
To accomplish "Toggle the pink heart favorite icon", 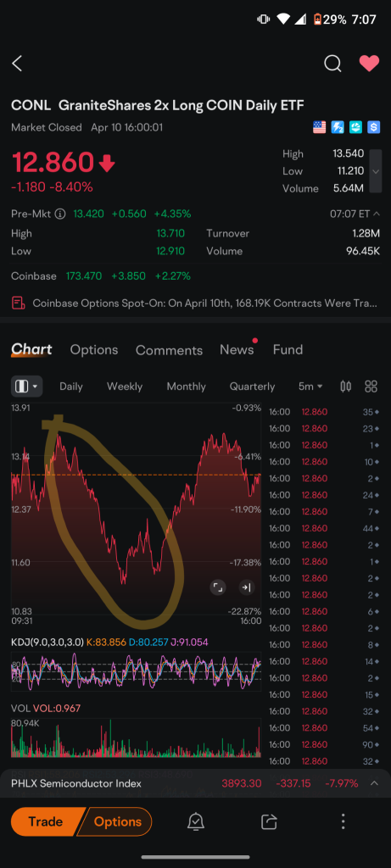I will point(369,64).
